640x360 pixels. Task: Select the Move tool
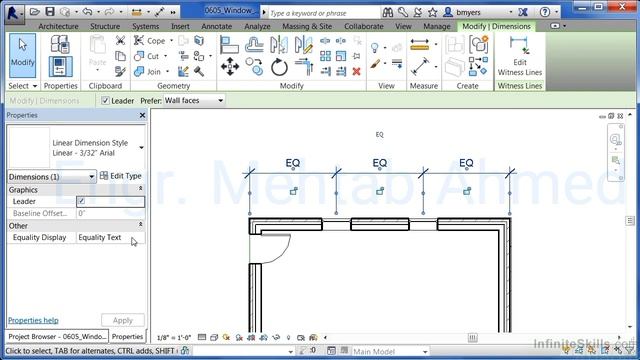[230, 67]
